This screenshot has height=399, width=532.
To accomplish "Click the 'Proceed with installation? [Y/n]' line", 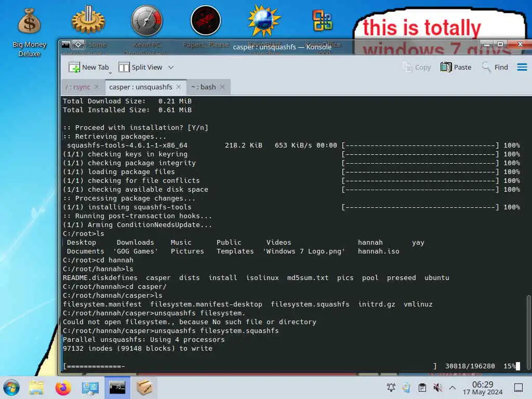I will [x=136, y=128].
